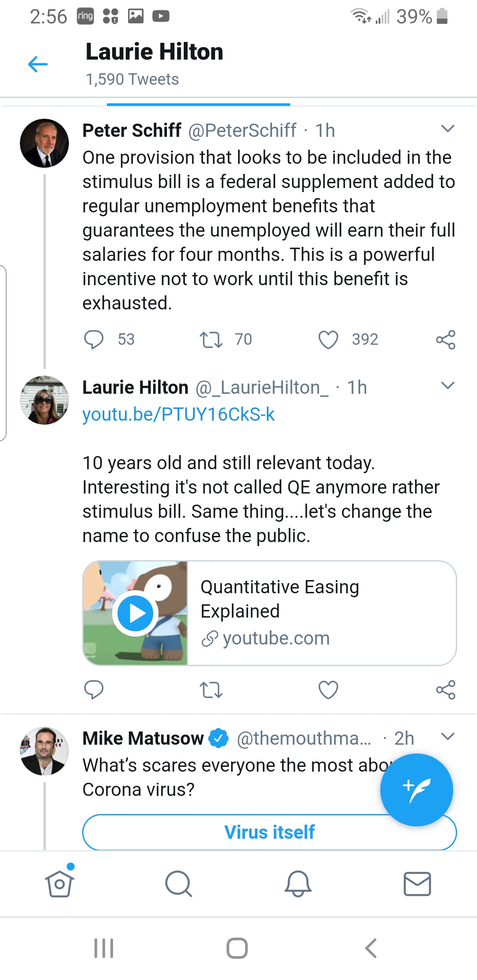477x980 pixels.
Task: Open the Notifications bell tab
Action: pos(298,884)
